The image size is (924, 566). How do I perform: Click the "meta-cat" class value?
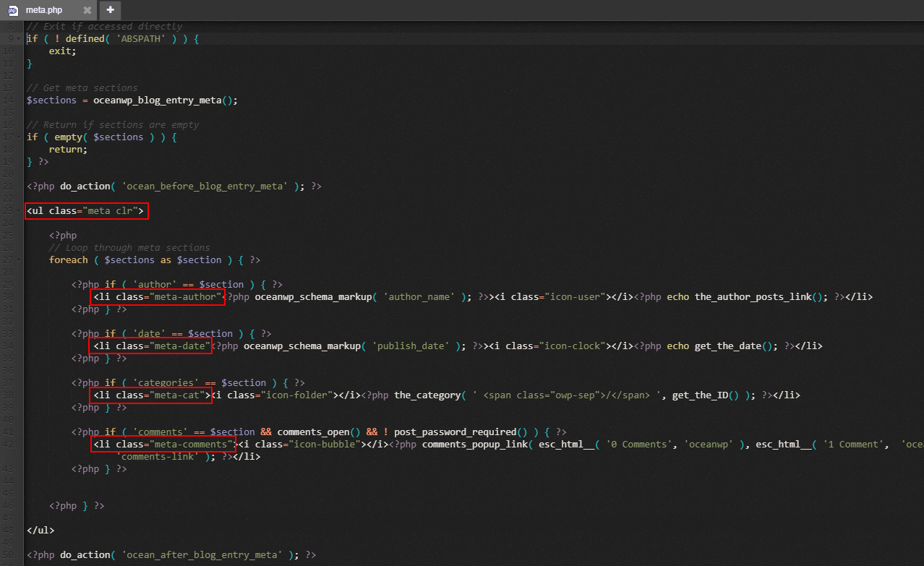tap(176, 395)
